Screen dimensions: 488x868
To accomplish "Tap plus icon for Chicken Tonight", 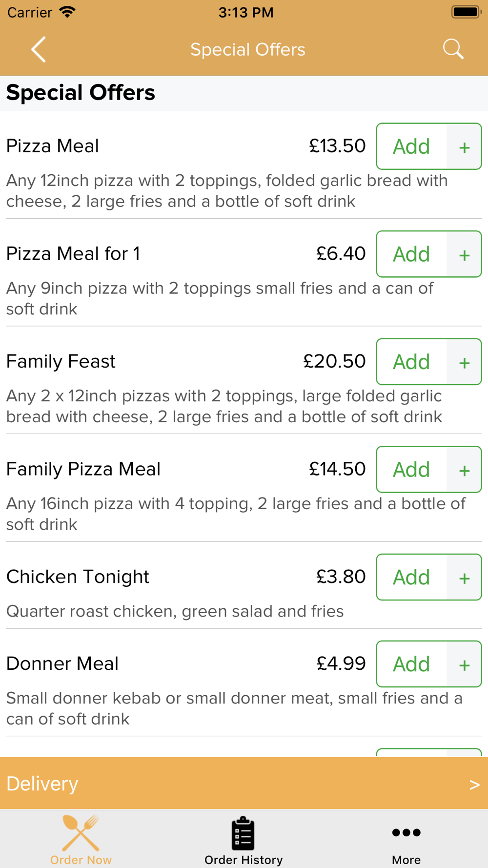I will click(464, 577).
